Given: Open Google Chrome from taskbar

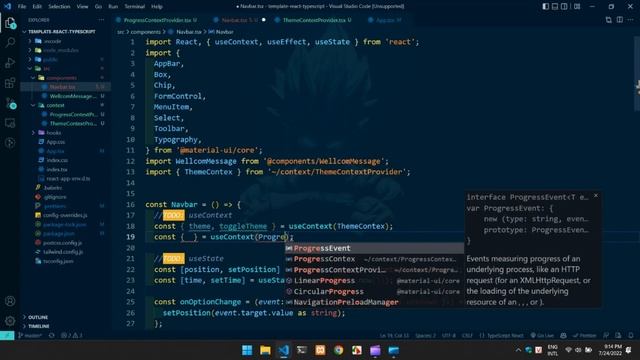Looking at the screenshot, I should 338,350.
